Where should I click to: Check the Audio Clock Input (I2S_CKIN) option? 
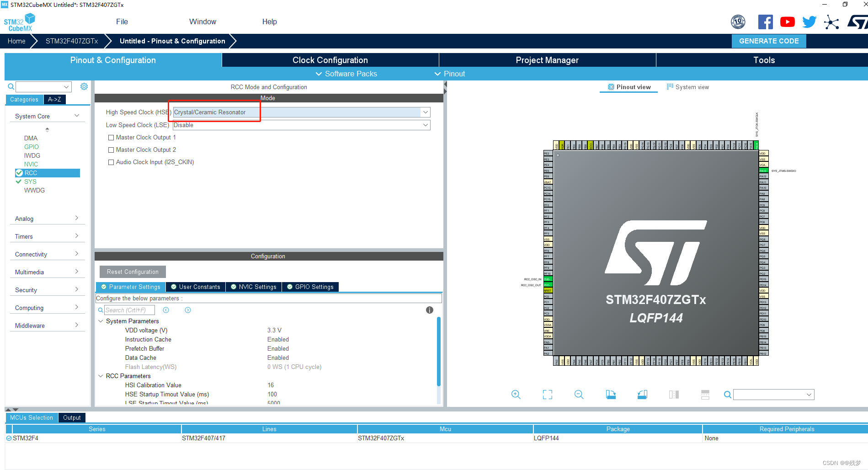(111, 162)
